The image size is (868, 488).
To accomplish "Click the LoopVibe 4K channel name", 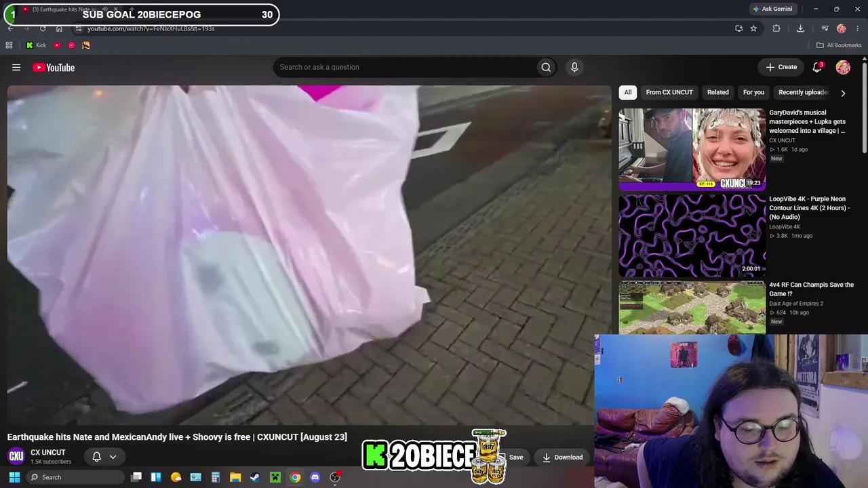I will coord(785,226).
